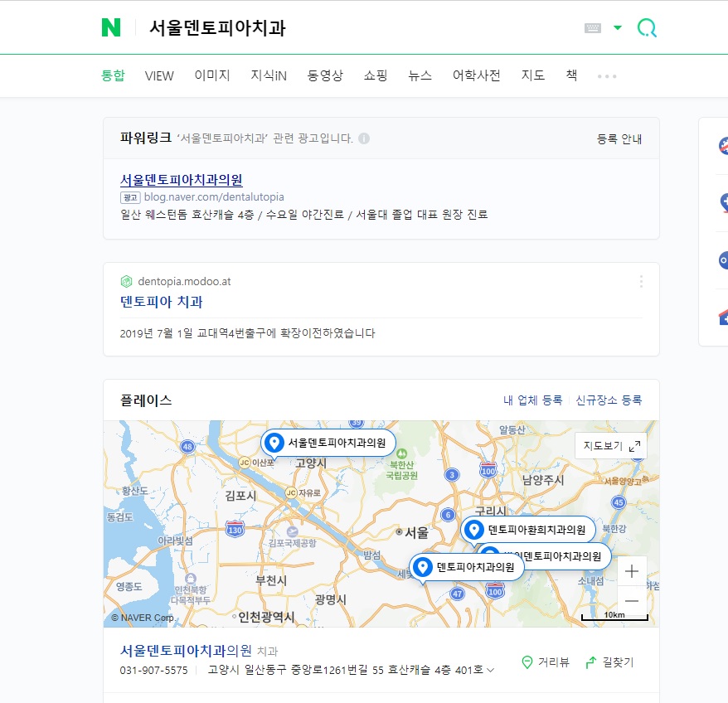Open the 등록 안내 link
Image resolution: width=728 pixels, height=703 pixels.
click(x=619, y=138)
